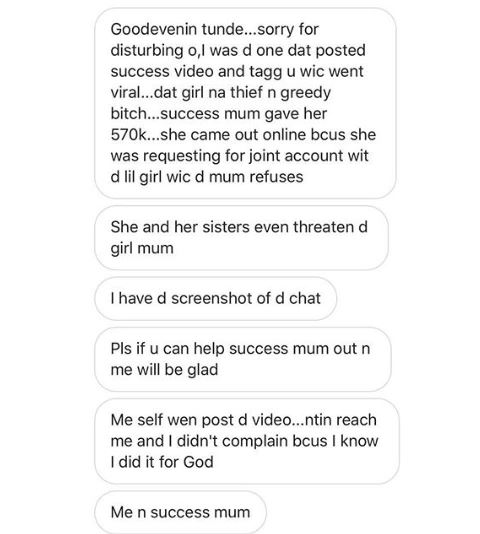Tap the "She and her sisters" message bubble

pyautogui.click(x=241, y=238)
